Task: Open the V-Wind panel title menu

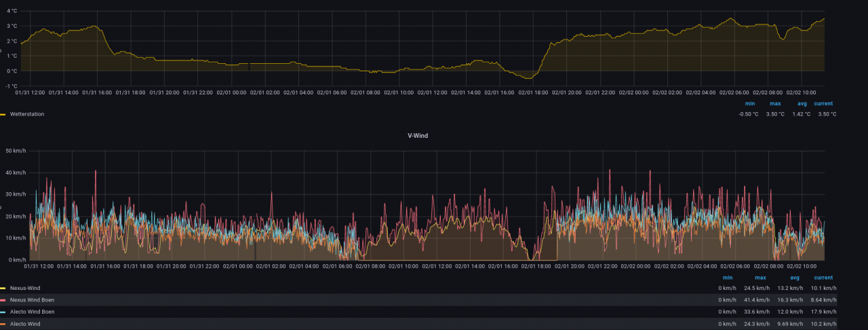Action: tap(418, 136)
